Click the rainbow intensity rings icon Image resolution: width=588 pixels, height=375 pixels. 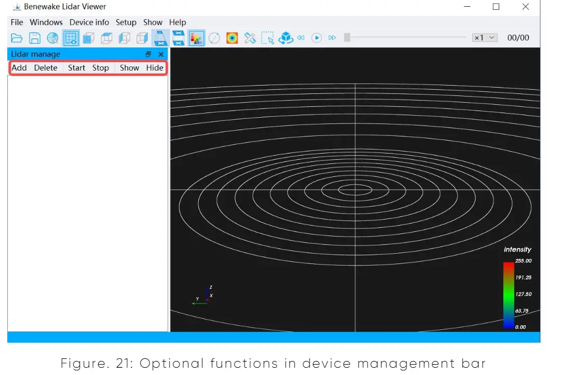[232, 38]
